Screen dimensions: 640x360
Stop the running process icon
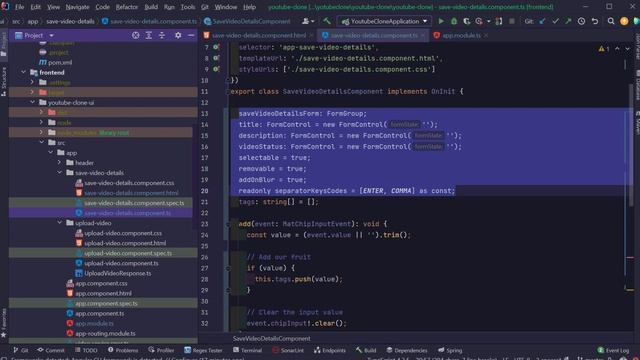click(x=511, y=21)
